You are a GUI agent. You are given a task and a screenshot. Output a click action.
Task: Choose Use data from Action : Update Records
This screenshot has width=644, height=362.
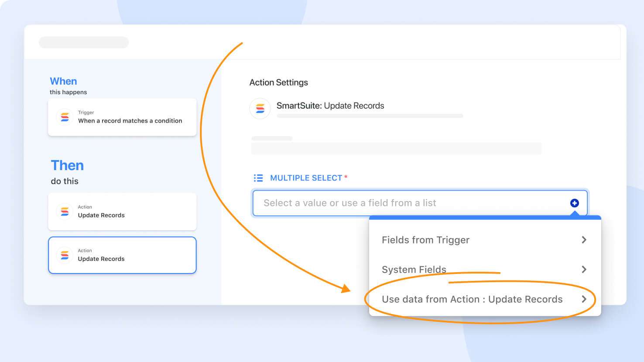coord(485,299)
